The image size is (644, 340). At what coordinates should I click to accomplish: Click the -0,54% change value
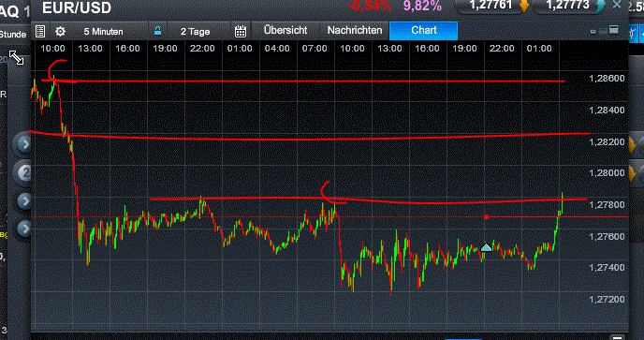[370, 6]
